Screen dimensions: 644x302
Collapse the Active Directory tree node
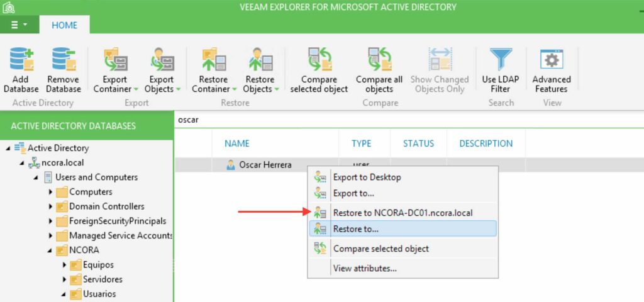pos(8,148)
